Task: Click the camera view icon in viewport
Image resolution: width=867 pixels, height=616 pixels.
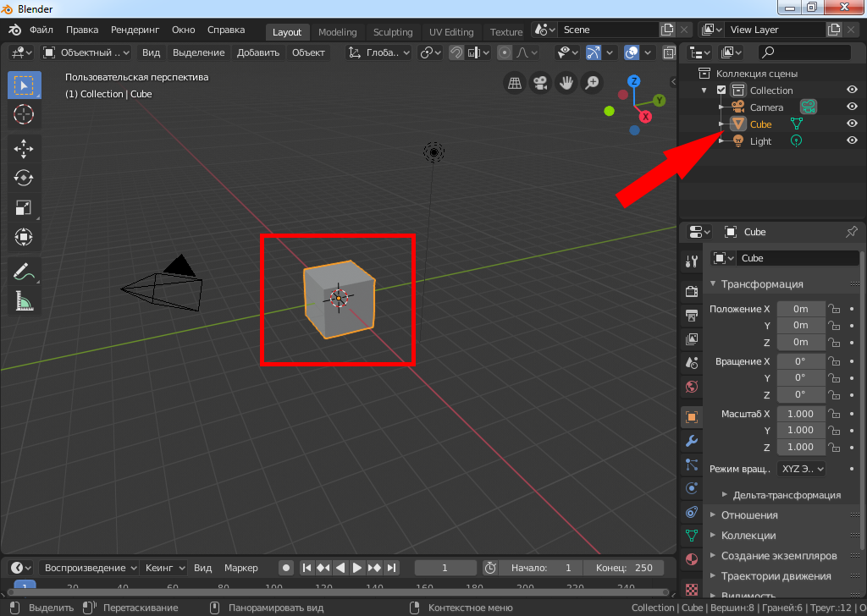Action: coord(539,83)
